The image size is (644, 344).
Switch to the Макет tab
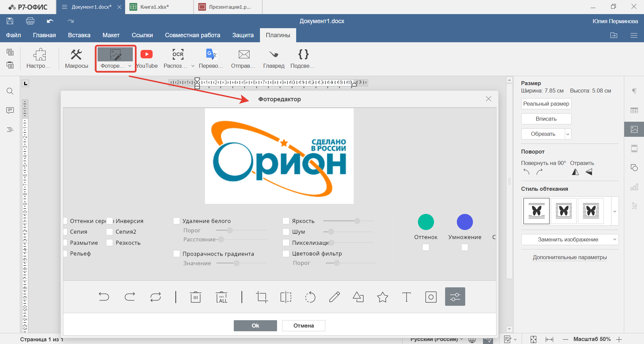111,35
